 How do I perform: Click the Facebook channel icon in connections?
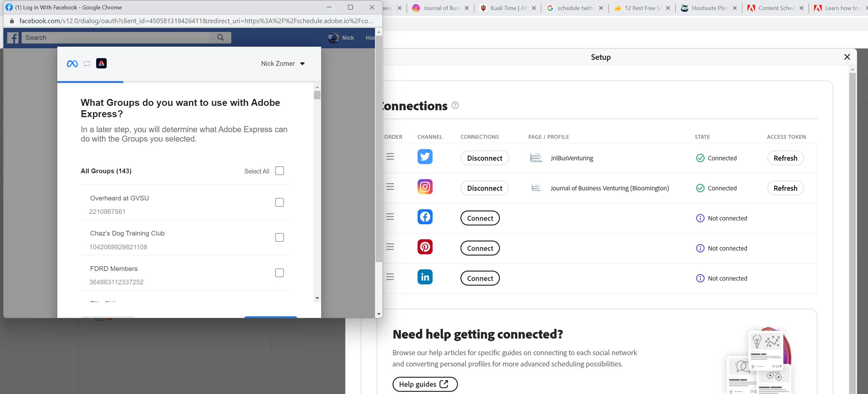pyautogui.click(x=424, y=217)
